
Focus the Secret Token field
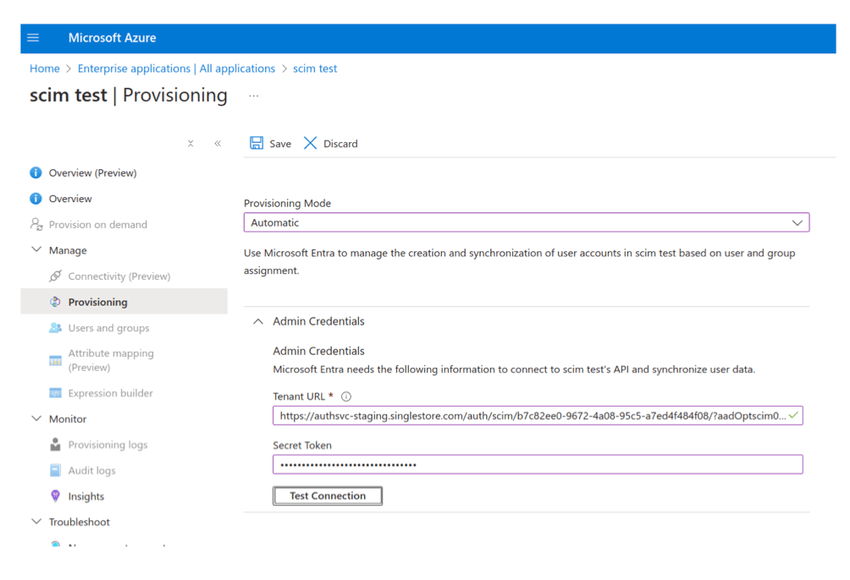[x=537, y=465]
